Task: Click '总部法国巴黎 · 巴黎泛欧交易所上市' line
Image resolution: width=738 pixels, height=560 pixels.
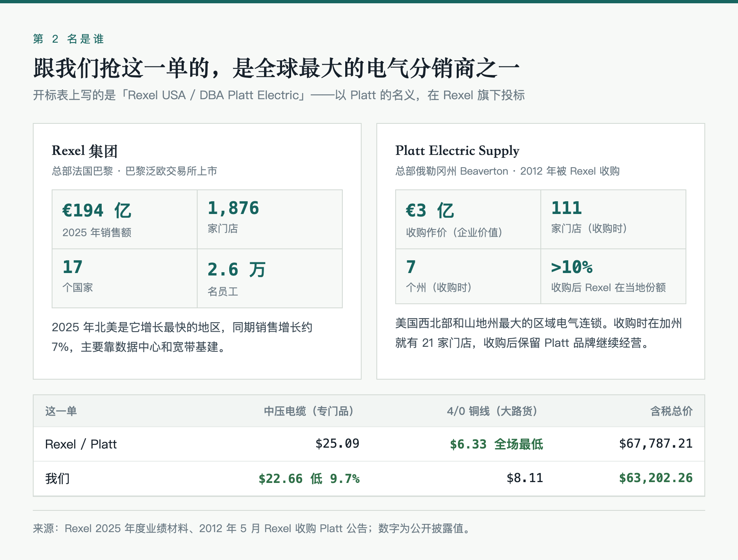Action: pos(134,171)
